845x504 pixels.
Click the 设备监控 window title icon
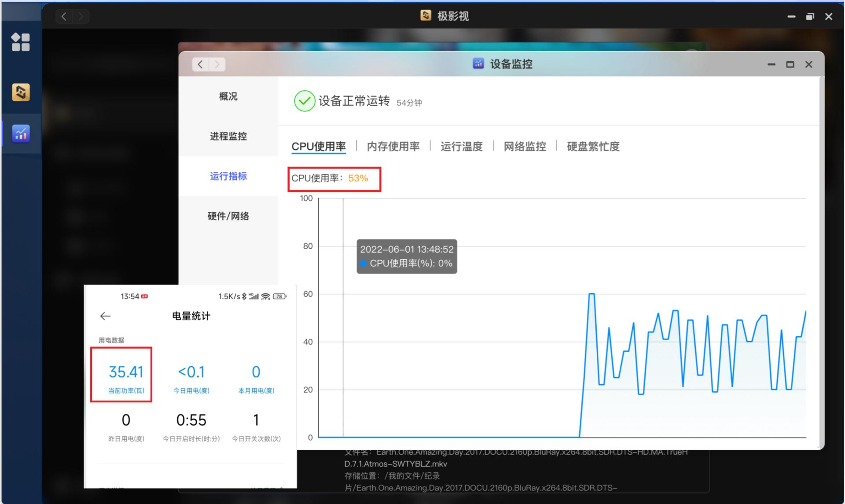[x=478, y=64]
